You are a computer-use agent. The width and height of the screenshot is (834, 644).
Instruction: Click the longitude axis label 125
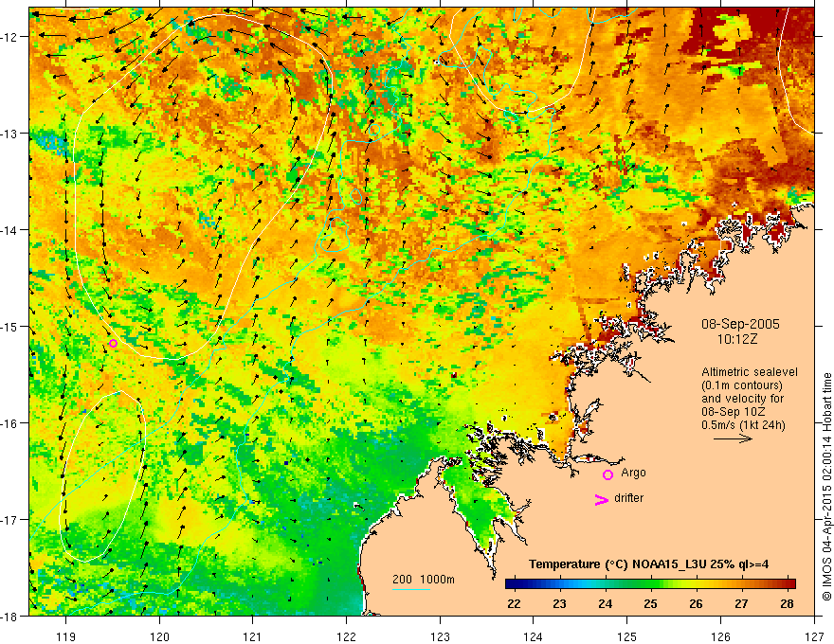[627, 636]
